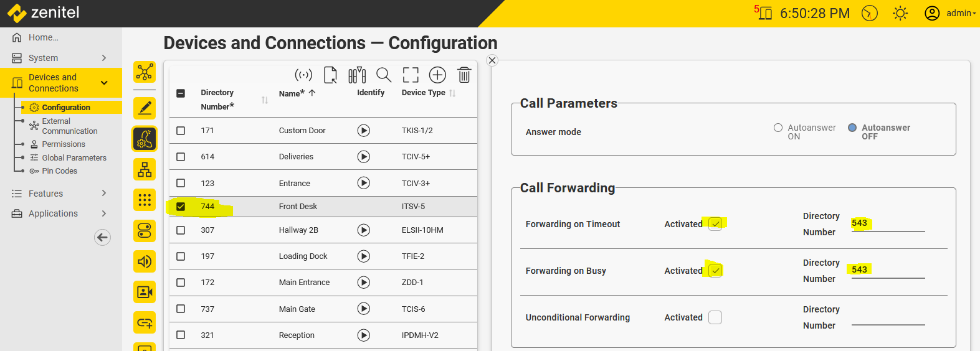The image size is (980, 351).
Task: Click the speaker audio settings sidebar icon
Action: pyautogui.click(x=145, y=261)
